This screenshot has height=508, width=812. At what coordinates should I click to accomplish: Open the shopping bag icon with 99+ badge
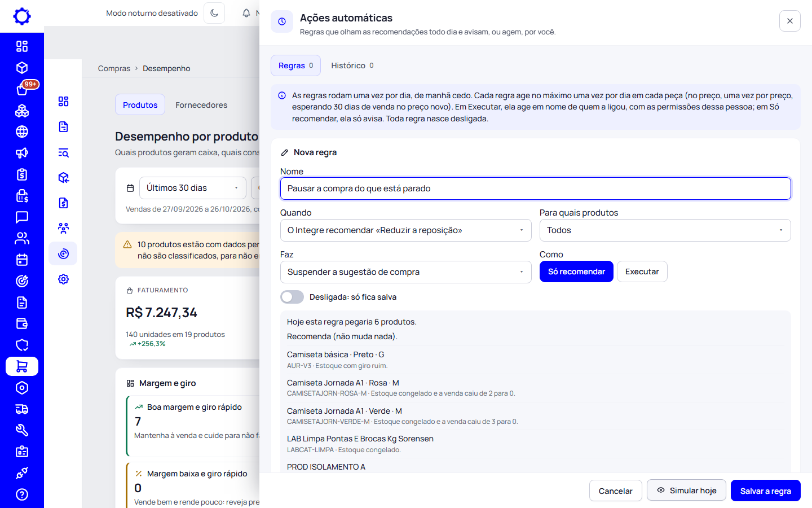[x=22, y=89]
